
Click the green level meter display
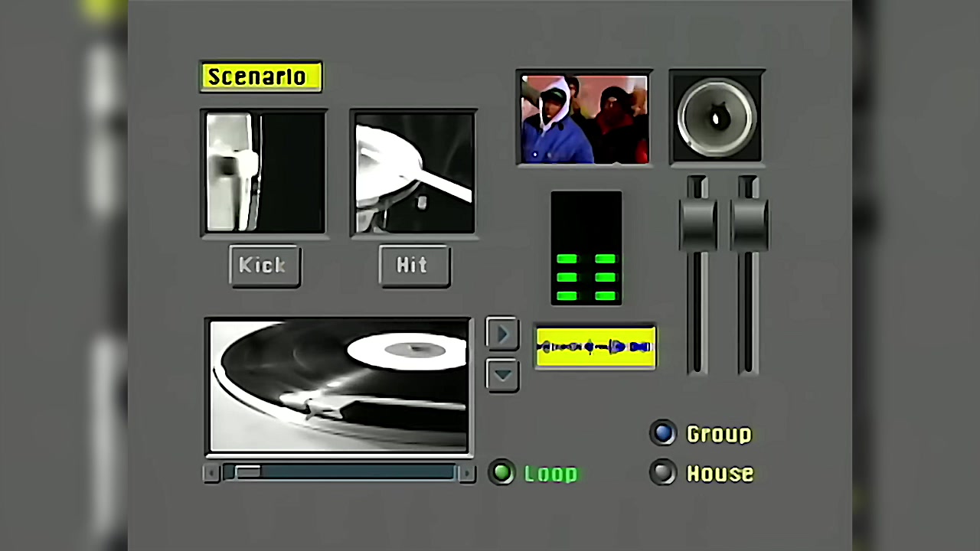point(586,248)
